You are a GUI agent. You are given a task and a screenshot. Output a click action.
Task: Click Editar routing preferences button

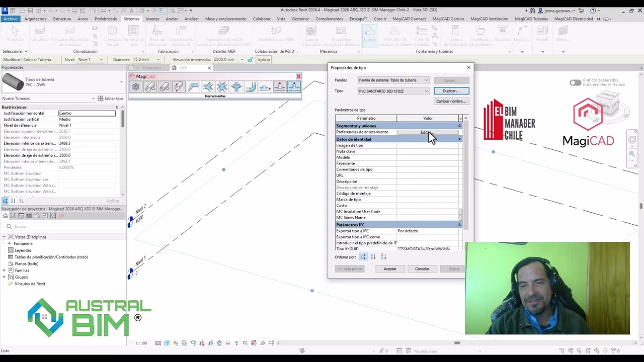tap(428, 132)
